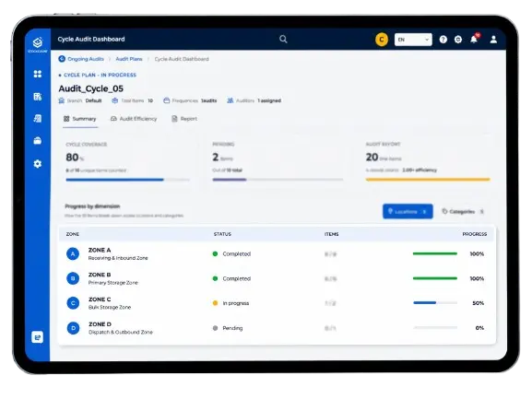Image resolution: width=532 pixels, height=399 pixels.
Task: Click the yellow C avatar badge
Action: coord(382,40)
